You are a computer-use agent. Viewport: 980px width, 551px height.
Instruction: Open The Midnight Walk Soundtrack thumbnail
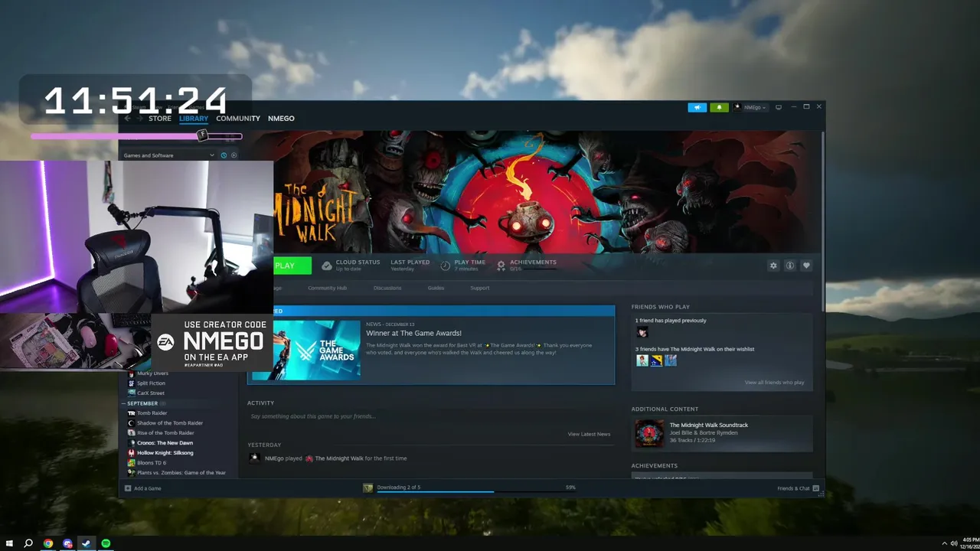(x=649, y=433)
